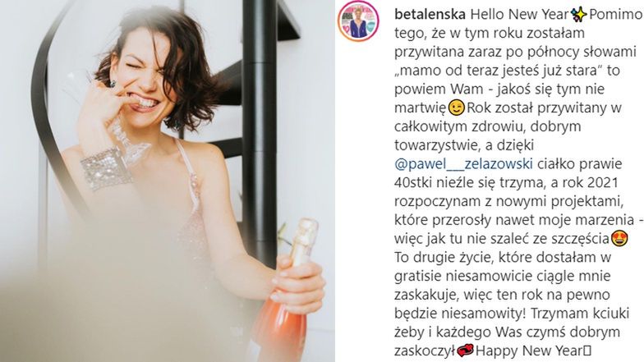The height and width of the screenshot is (362, 644).
Task: Open the @pawel___zelazowski mention
Action: (463, 164)
